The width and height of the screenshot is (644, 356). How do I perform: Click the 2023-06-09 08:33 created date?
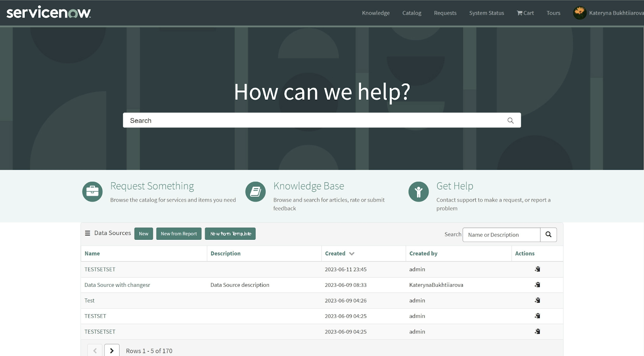tap(346, 285)
